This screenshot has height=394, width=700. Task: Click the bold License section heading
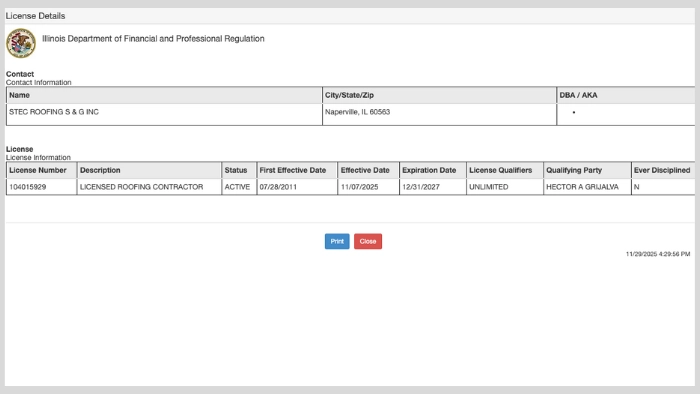[19, 149]
